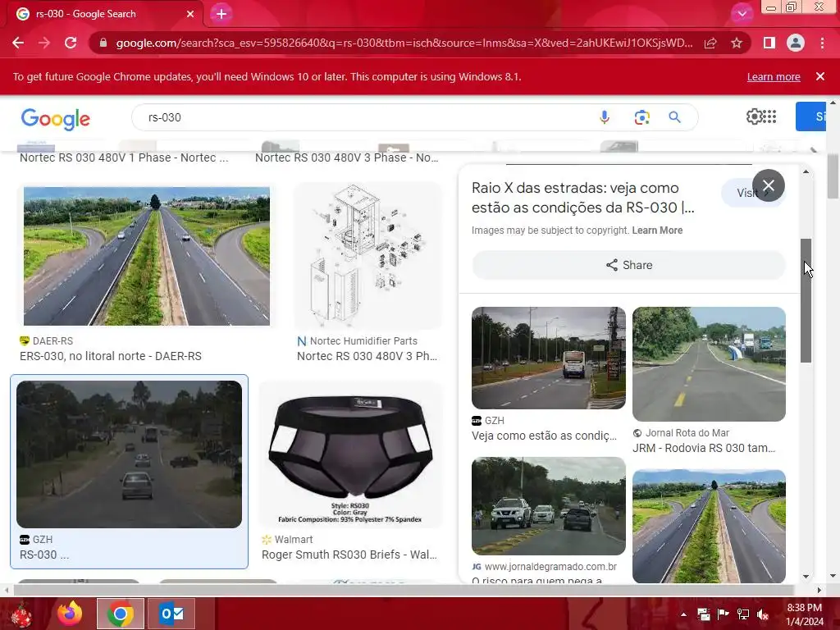Close the rs-030 Google Search tab
Viewport: 840px width, 630px height.
[190, 14]
